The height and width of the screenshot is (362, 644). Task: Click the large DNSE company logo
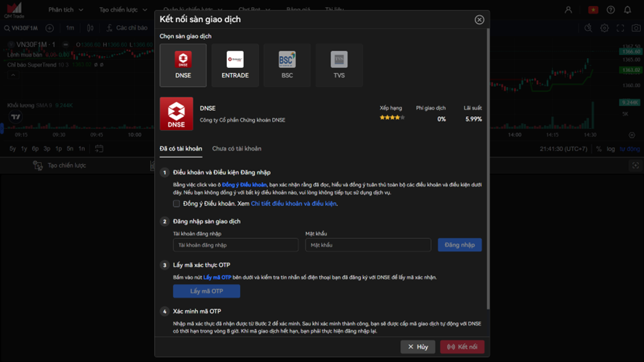point(176,114)
